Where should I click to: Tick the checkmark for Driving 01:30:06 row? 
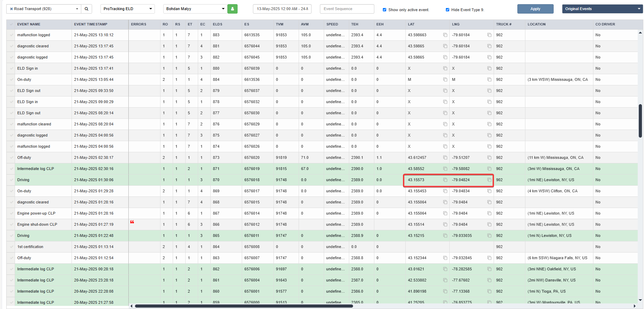pos(11,180)
